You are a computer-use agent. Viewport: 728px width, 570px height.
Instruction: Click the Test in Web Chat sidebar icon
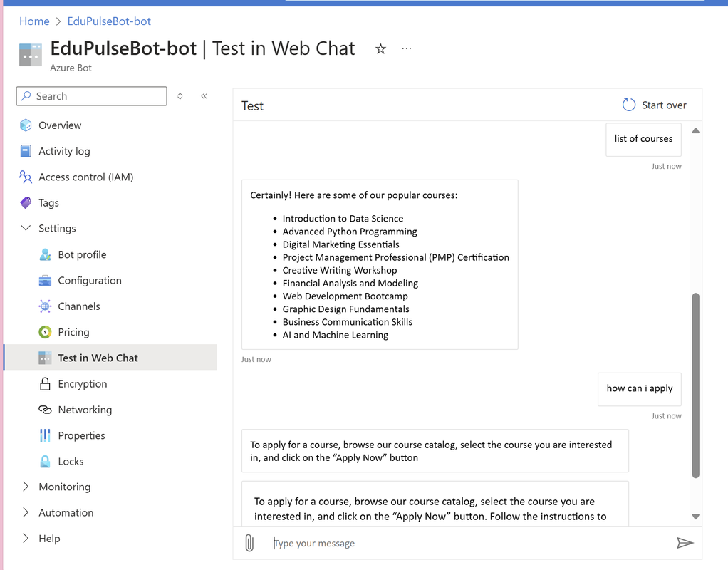(45, 358)
